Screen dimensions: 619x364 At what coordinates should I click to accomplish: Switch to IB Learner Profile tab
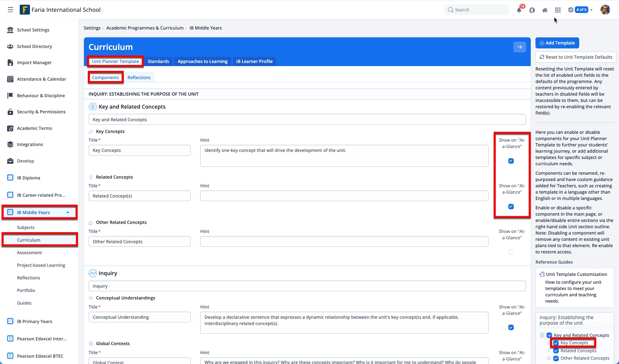[x=255, y=61]
